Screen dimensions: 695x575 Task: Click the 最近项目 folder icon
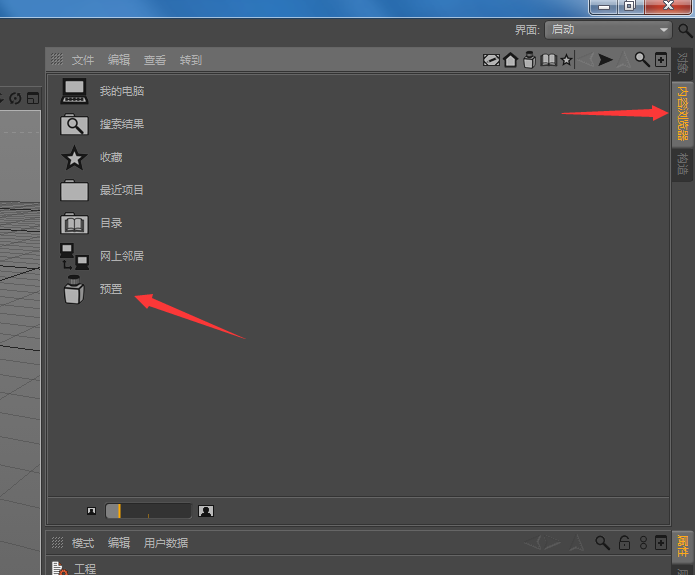coord(74,190)
